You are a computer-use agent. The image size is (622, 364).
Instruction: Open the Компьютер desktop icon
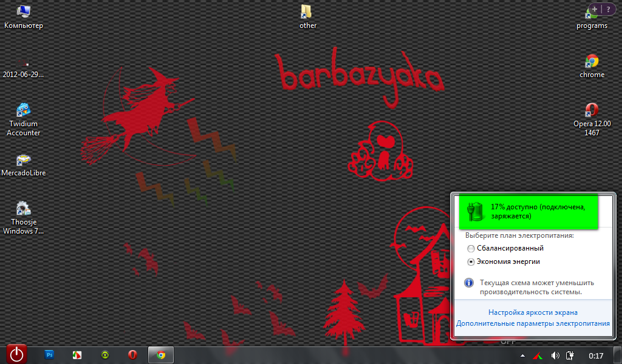pos(24,12)
